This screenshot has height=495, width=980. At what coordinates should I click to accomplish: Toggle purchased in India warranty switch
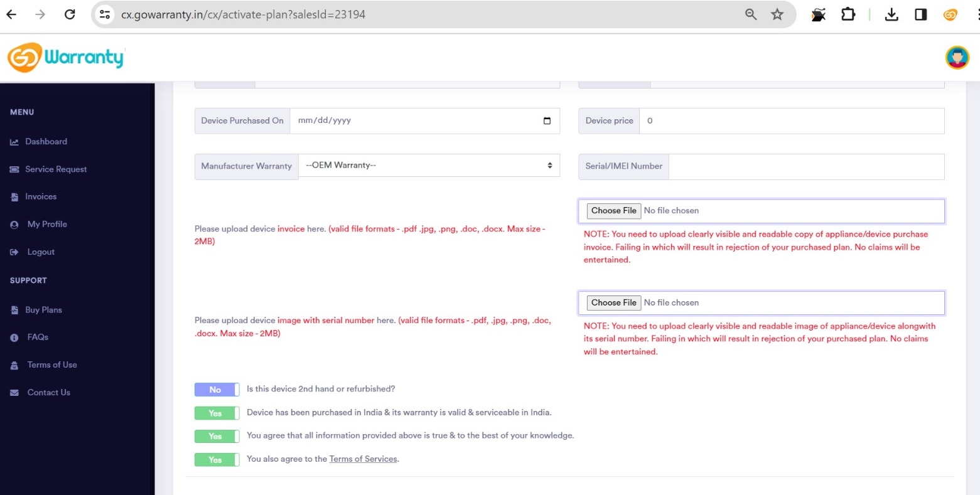coord(217,413)
